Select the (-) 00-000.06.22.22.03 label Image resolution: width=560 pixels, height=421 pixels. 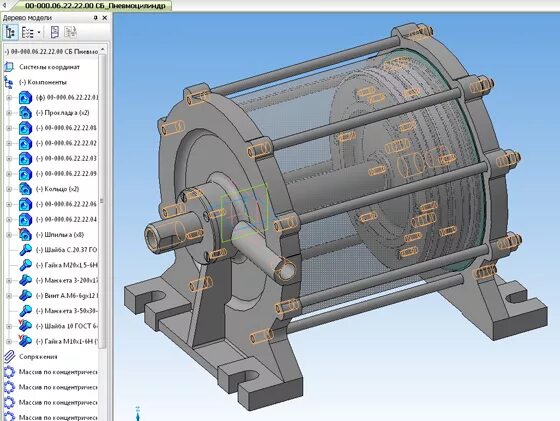click(x=66, y=158)
